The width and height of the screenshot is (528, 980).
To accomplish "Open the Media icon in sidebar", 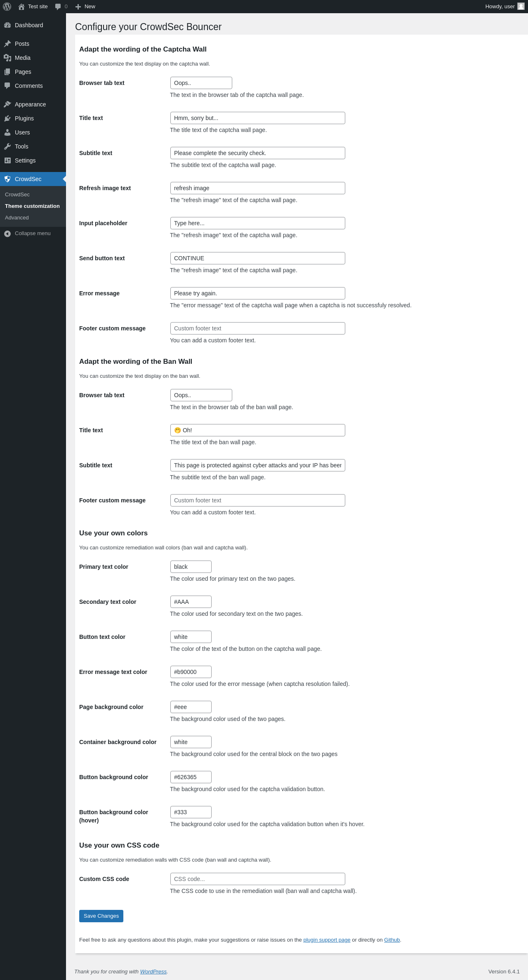I will (7, 58).
